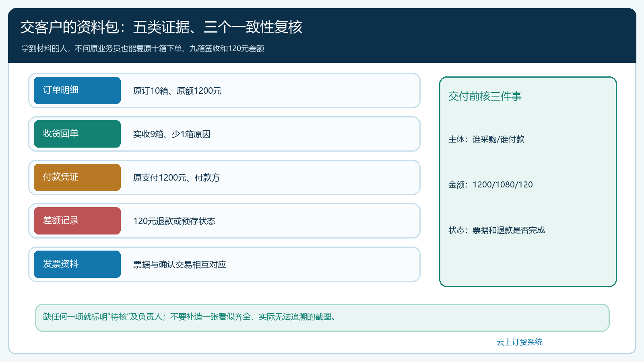Screen dimensions: 644x362
Task: Click the 订单明细 blue label
Action: click(x=77, y=90)
